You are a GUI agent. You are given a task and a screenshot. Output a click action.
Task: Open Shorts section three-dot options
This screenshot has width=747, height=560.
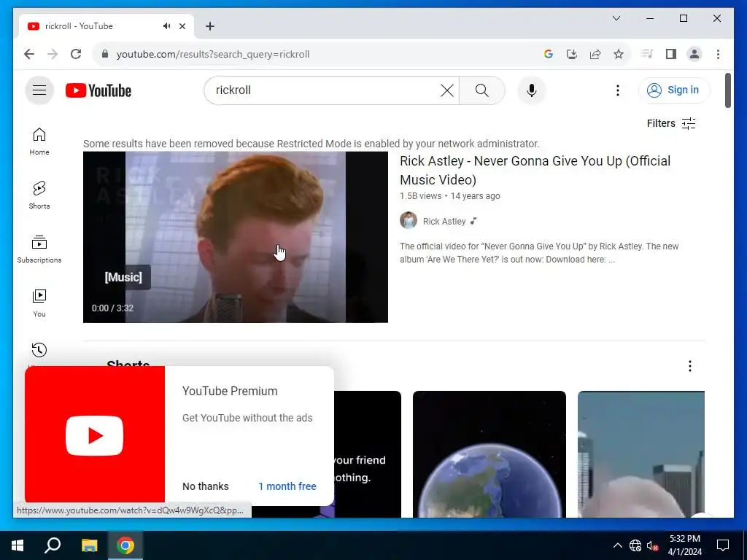pyautogui.click(x=690, y=366)
